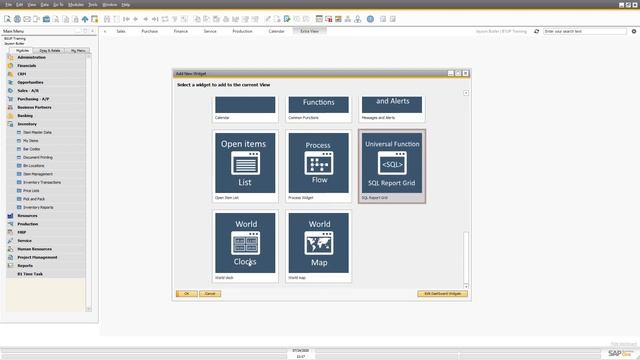The image size is (640, 360).
Task: Expand the Reports module
Action: (x=25, y=266)
